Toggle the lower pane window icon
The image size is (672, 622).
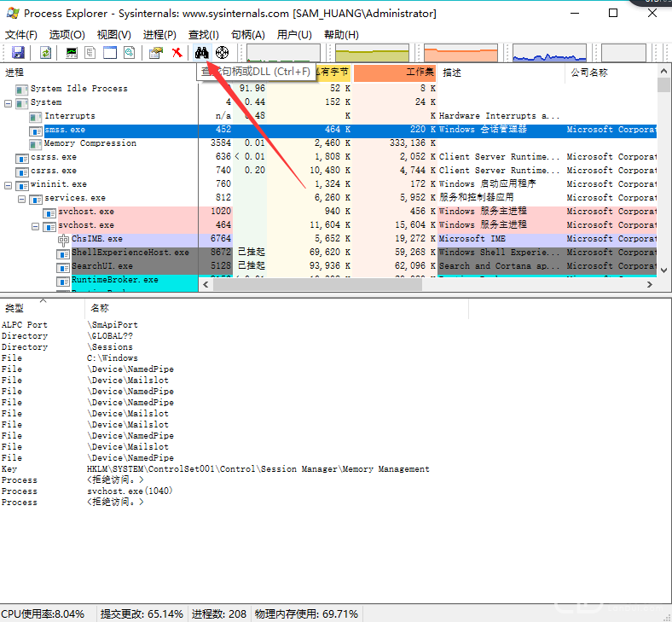pyautogui.click(x=110, y=53)
